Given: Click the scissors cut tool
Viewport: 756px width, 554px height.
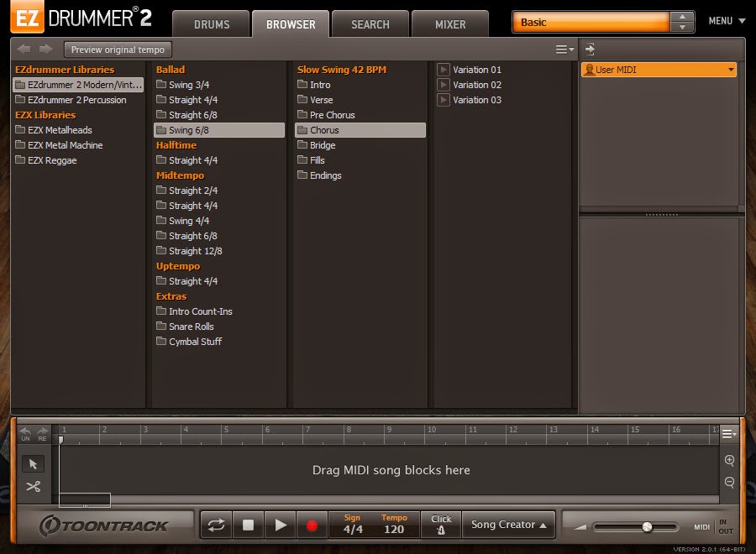Looking at the screenshot, I should (x=34, y=487).
